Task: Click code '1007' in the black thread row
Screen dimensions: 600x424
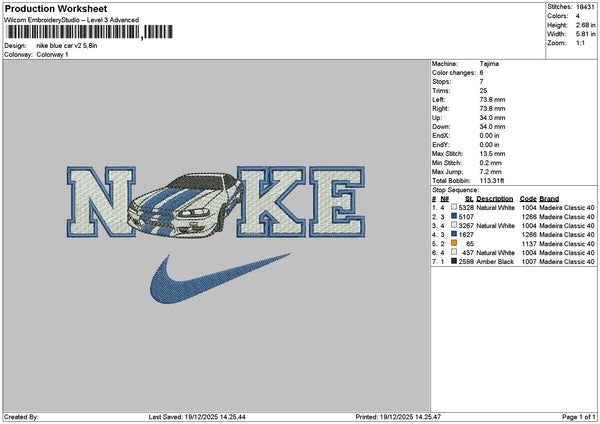Action: [x=529, y=262]
